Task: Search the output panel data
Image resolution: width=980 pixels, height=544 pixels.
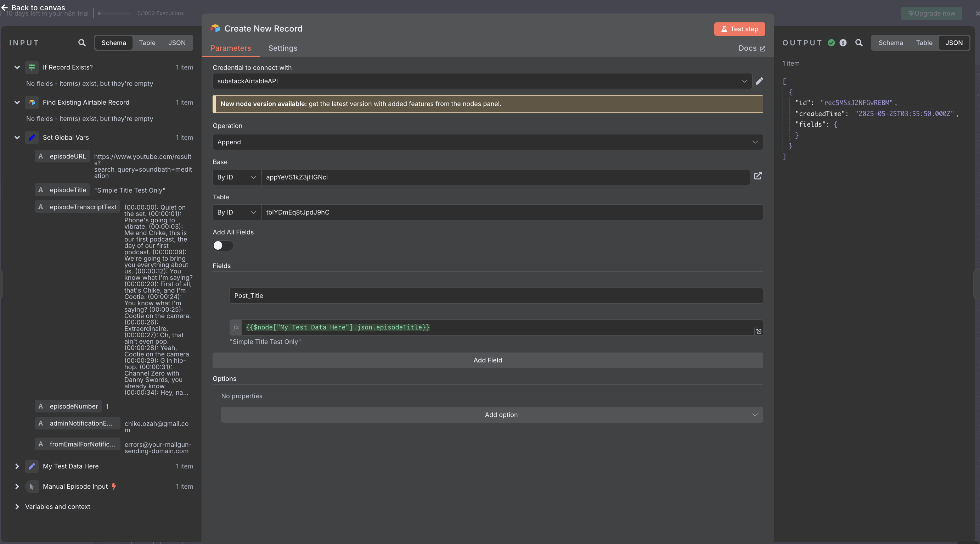Action: point(858,43)
